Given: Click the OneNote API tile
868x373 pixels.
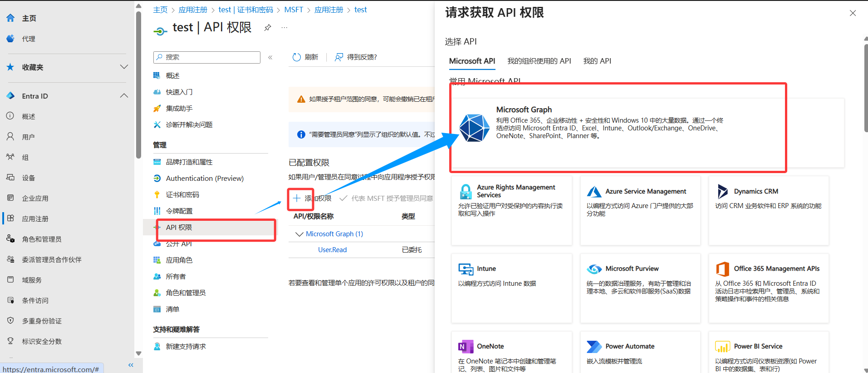Looking at the screenshot, I should (511, 353).
